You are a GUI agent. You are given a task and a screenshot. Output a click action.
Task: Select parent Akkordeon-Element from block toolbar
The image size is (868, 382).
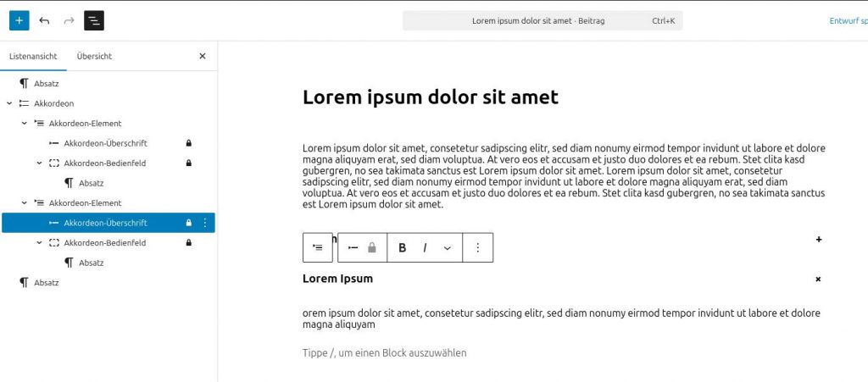click(318, 247)
